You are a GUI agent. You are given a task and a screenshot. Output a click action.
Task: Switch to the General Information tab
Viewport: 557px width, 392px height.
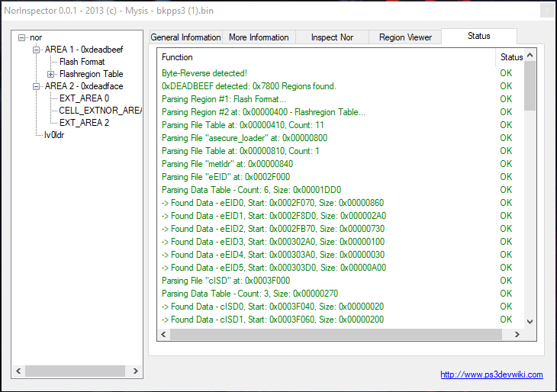tap(185, 37)
